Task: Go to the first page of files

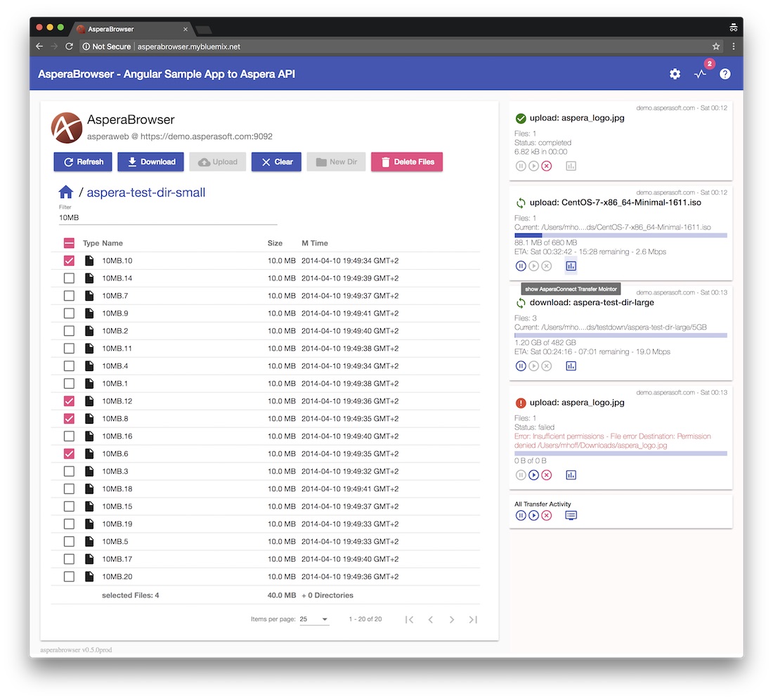Action: point(409,619)
